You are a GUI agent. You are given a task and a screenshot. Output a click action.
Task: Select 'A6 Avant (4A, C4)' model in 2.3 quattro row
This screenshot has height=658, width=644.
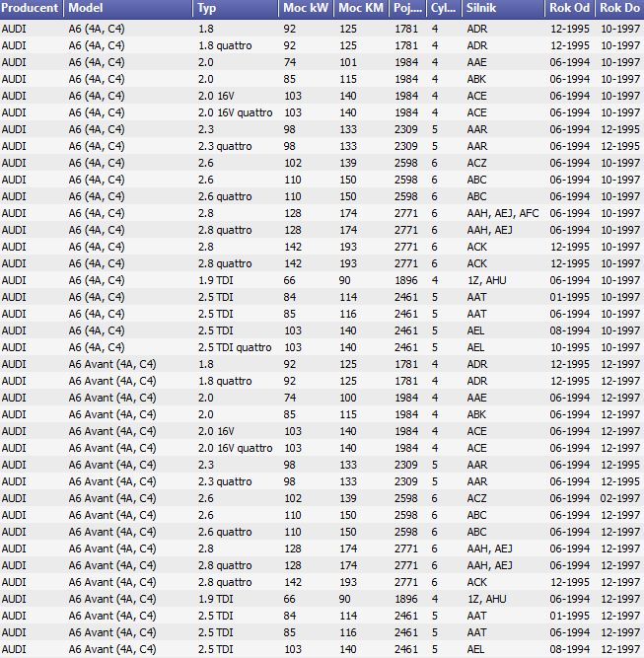(x=112, y=481)
